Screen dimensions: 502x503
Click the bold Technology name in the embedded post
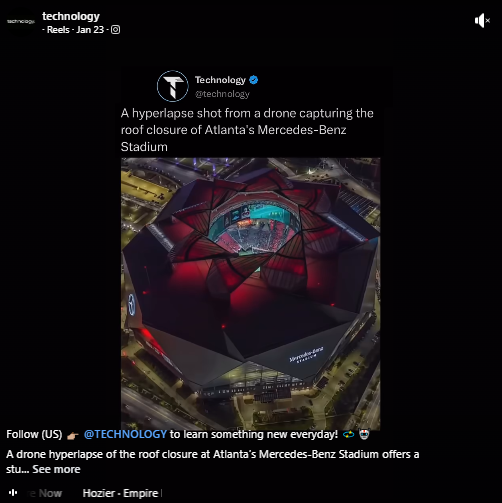coord(220,80)
